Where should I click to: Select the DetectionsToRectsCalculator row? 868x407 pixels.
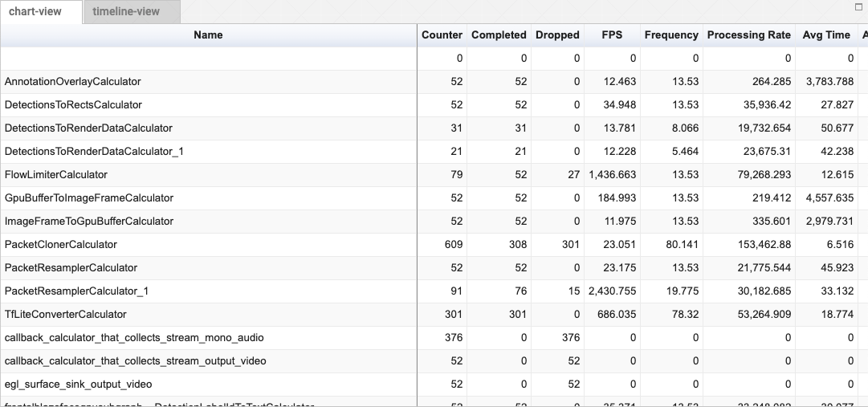73,104
